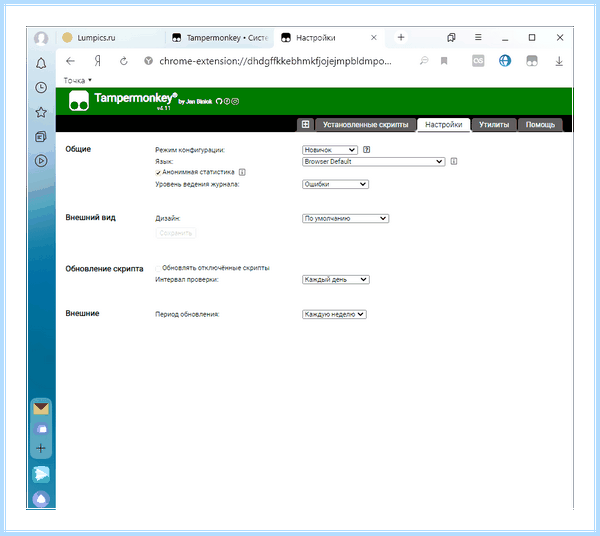The height and width of the screenshot is (536, 600).
Task: Click the chrome-extension address bar
Action: click(276, 61)
